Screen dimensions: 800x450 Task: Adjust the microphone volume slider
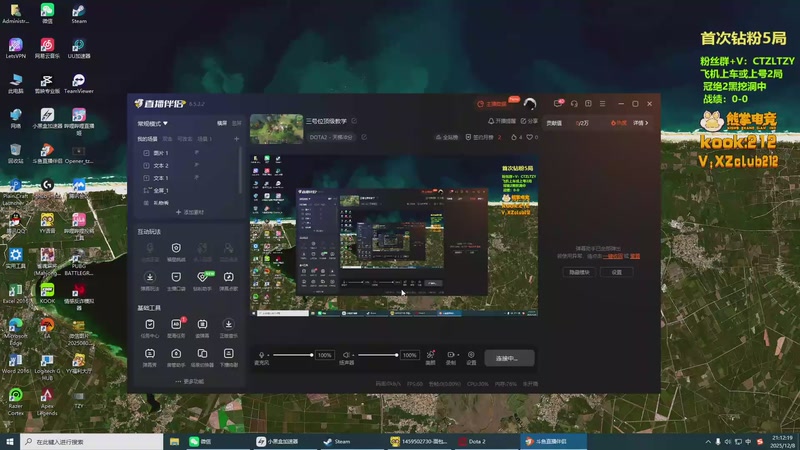293,355
